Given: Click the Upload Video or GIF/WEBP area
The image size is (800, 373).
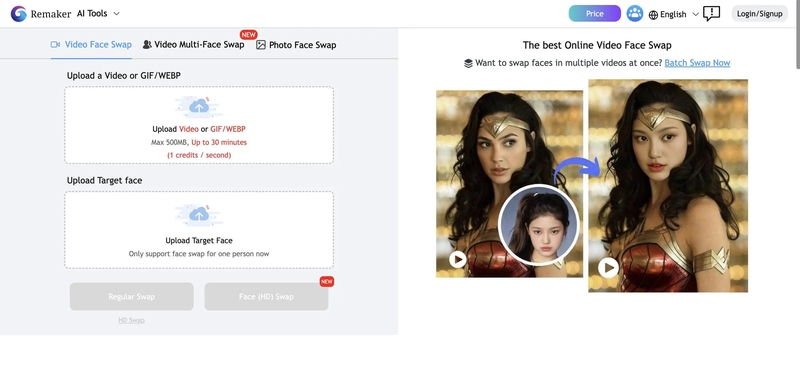Looking at the screenshot, I should [x=199, y=125].
